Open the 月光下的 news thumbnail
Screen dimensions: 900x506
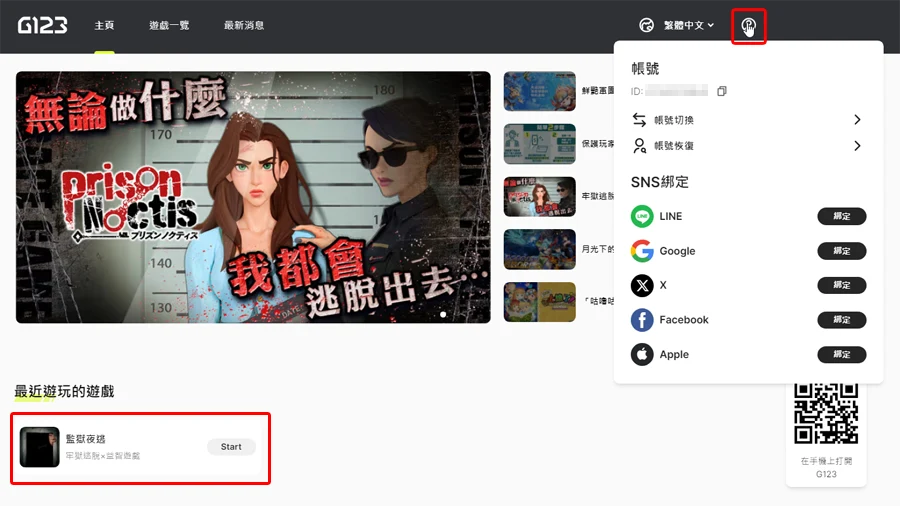pyautogui.click(x=540, y=250)
